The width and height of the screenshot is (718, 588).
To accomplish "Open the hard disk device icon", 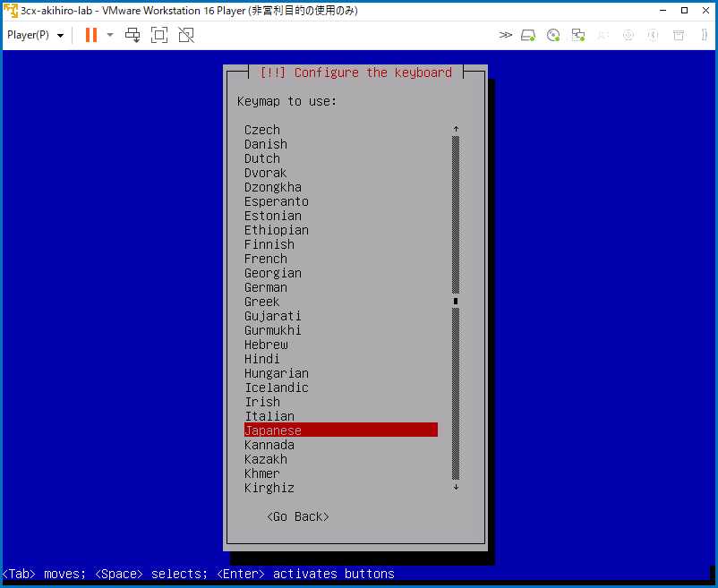I will (x=528, y=35).
